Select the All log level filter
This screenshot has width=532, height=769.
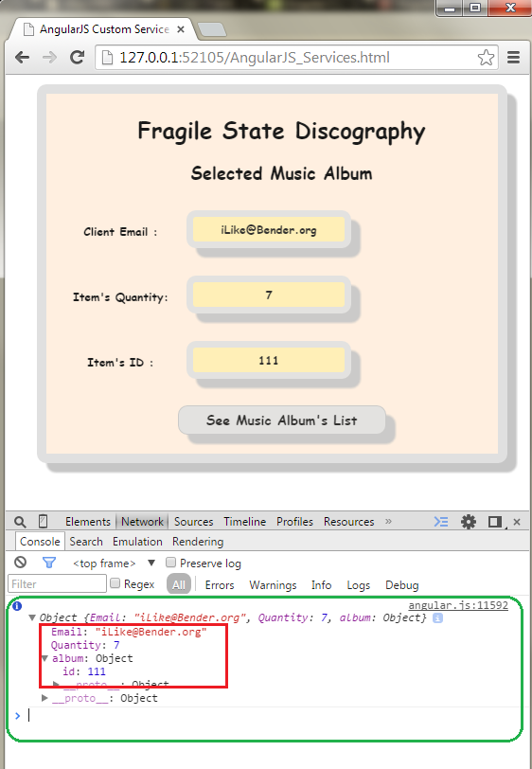[x=179, y=584]
